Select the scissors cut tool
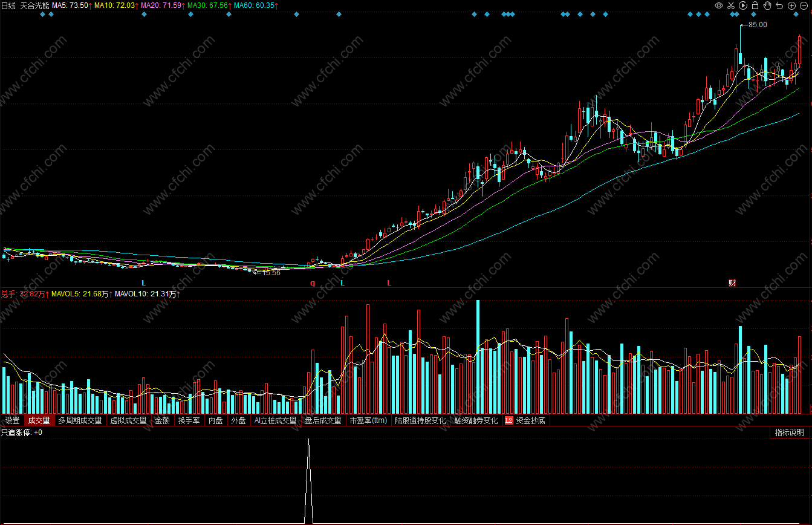Viewport: 812px width, 525px height. pos(731,5)
